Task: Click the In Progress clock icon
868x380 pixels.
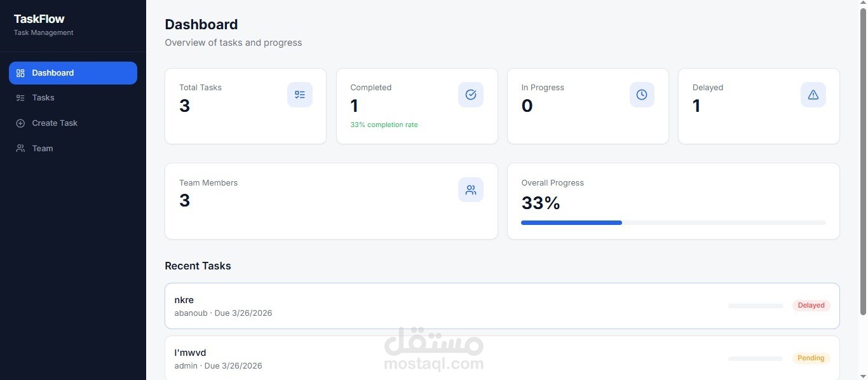Action: click(641, 94)
